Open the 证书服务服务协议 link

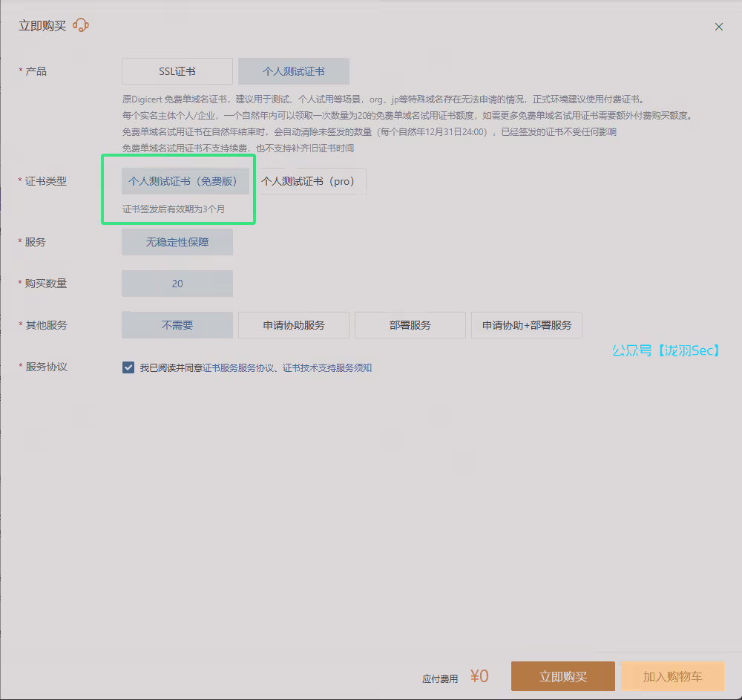pyautogui.click(x=239, y=367)
